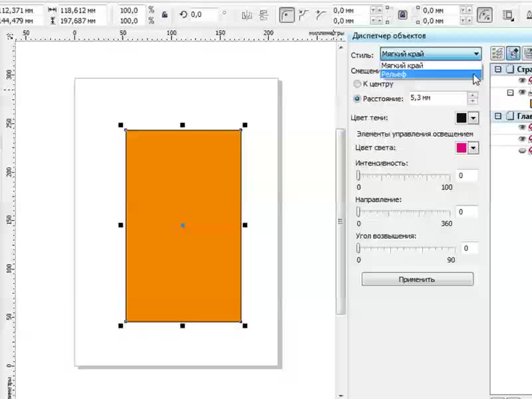
Task: Choose Рельеф from the style list
Action: (430, 74)
